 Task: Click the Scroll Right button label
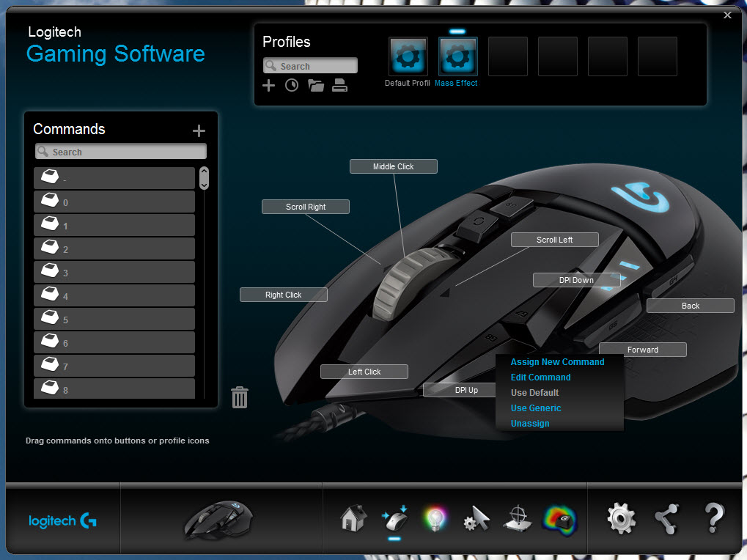pyautogui.click(x=306, y=207)
